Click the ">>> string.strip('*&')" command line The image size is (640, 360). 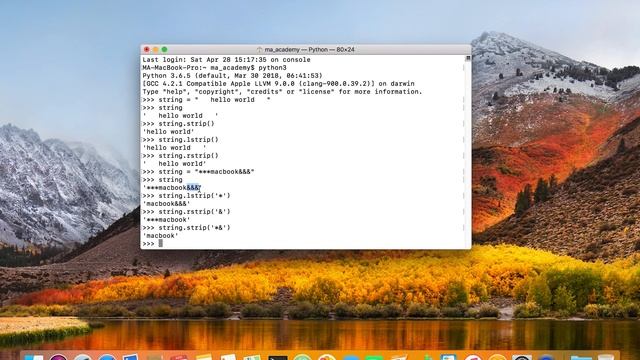[186, 227]
